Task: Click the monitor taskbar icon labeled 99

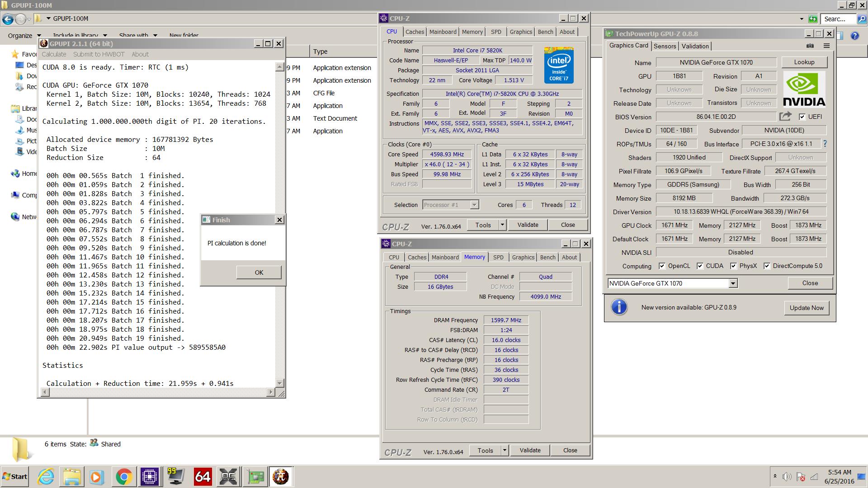Action: click(175, 477)
